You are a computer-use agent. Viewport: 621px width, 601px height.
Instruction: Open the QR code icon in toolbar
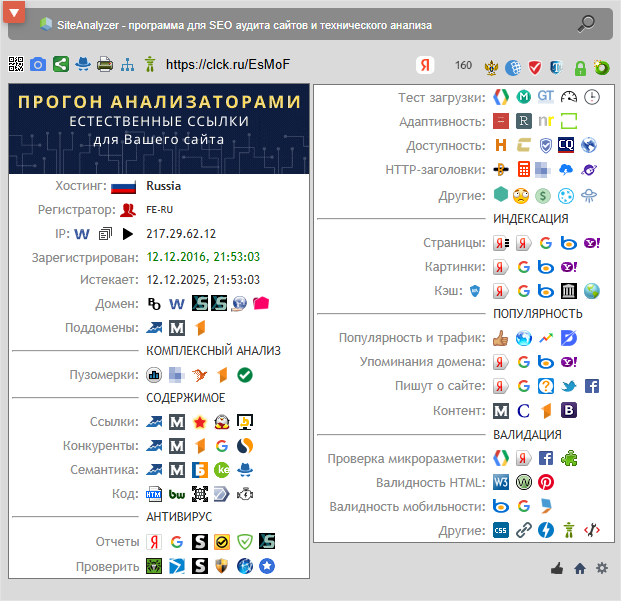pos(16,64)
